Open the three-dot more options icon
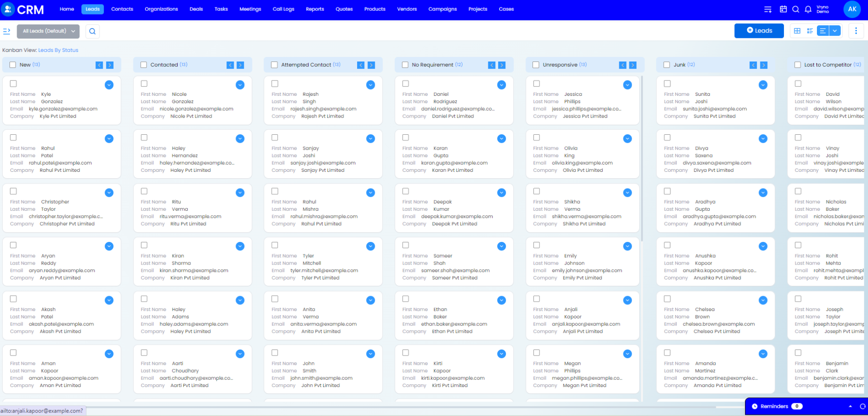Viewport: 868px width, 416px height. [856, 31]
